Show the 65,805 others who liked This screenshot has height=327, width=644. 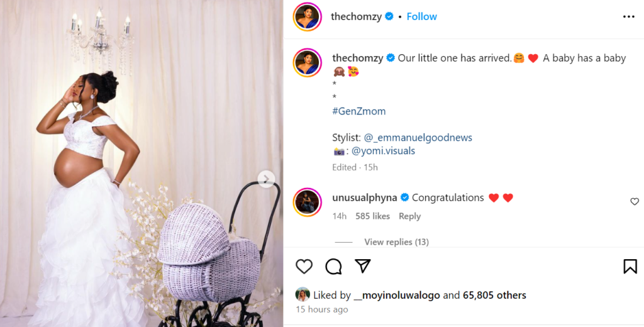(x=494, y=295)
